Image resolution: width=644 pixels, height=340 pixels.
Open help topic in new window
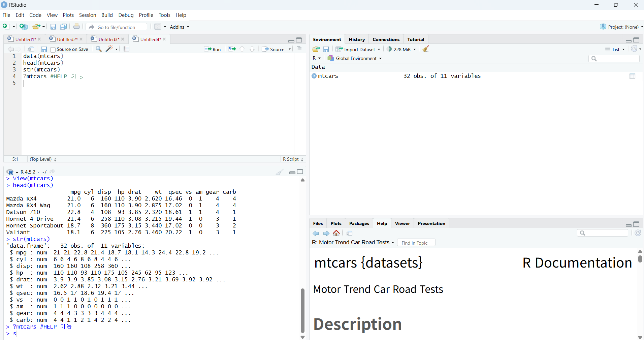349,233
